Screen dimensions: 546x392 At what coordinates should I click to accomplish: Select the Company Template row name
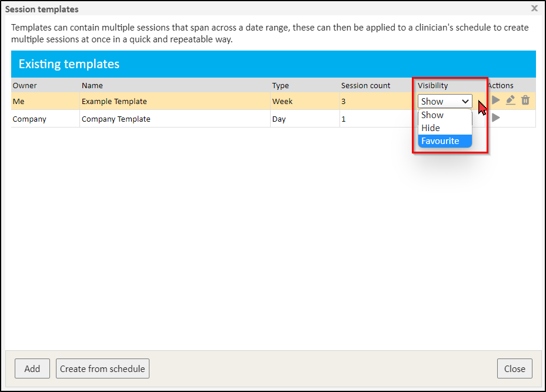(116, 119)
